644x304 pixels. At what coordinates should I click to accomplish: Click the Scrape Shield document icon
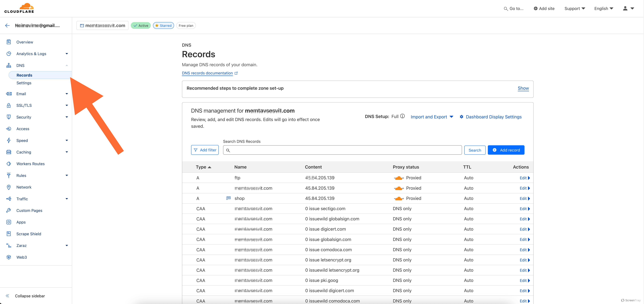(9, 234)
